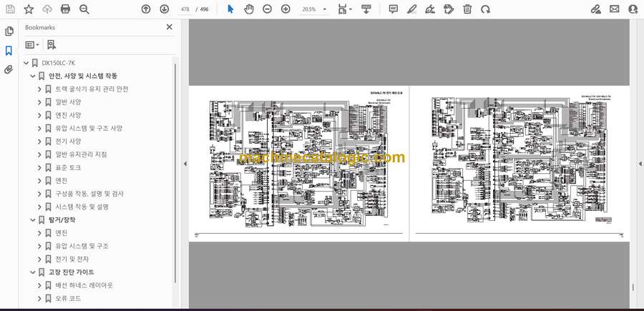Collapse the 고장 진단 가이드 section
Image resolution: width=644 pixels, height=311 pixels.
click(33, 272)
